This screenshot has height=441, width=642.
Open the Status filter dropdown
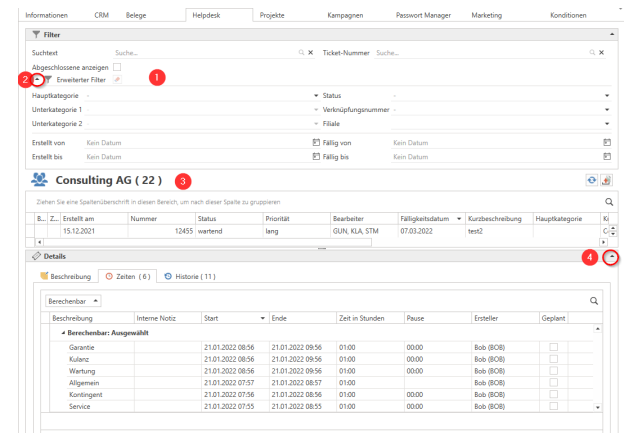606,96
